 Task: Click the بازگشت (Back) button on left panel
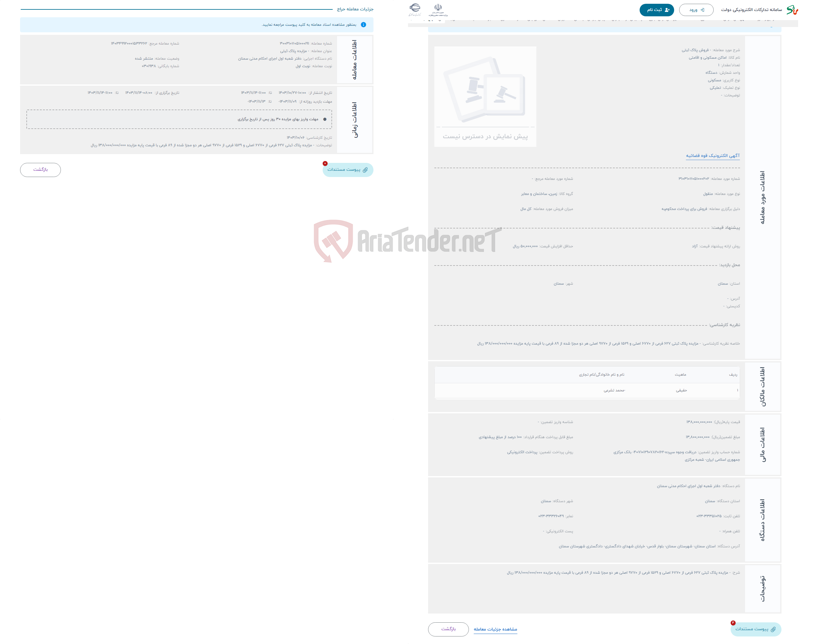(41, 169)
